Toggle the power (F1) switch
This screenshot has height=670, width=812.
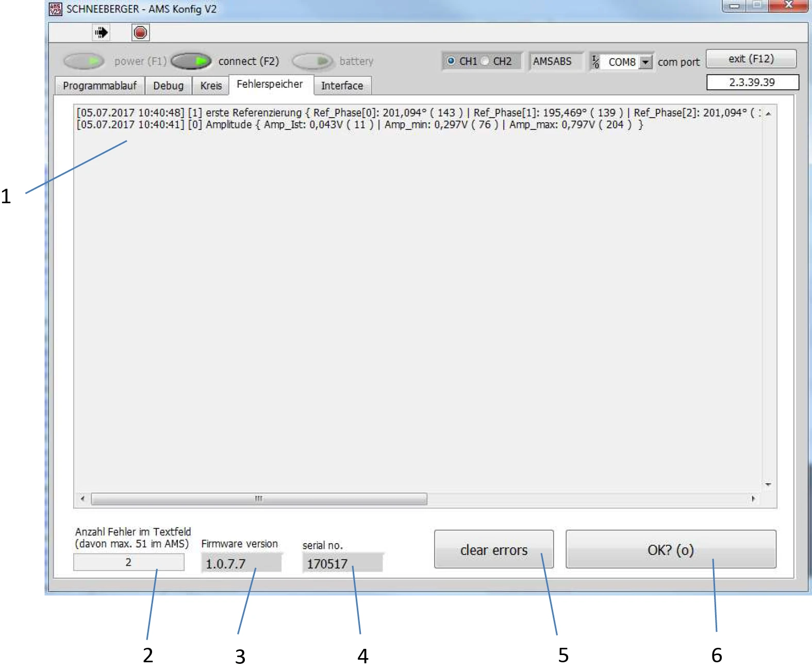click(x=84, y=61)
